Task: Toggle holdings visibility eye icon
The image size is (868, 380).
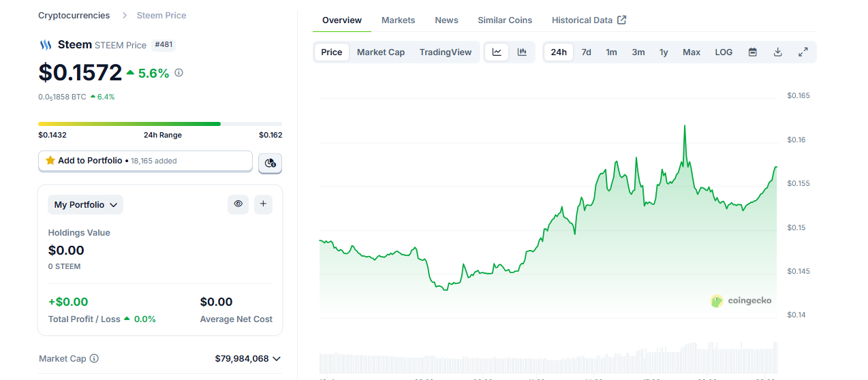Action: pos(238,204)
